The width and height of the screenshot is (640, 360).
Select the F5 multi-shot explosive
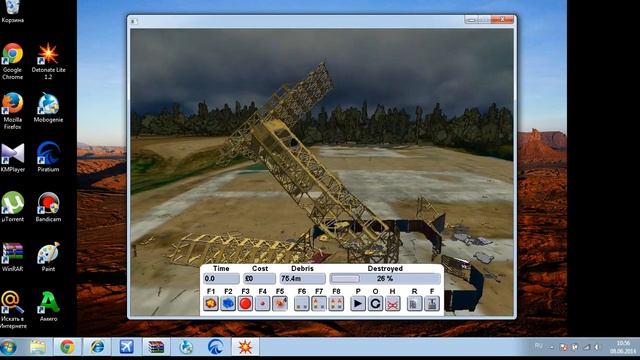pyautogui.click(x=280, y=304)
